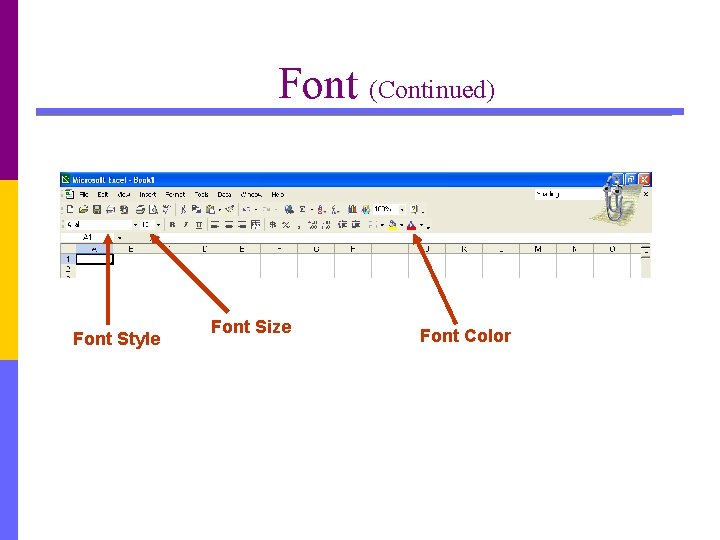Open the font name dropdown arrow
The height and width of the screenshot is (540, 720).
(135, 225)
